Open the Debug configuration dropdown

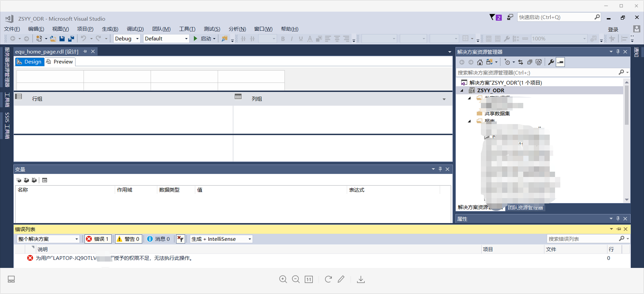(137, 39)
